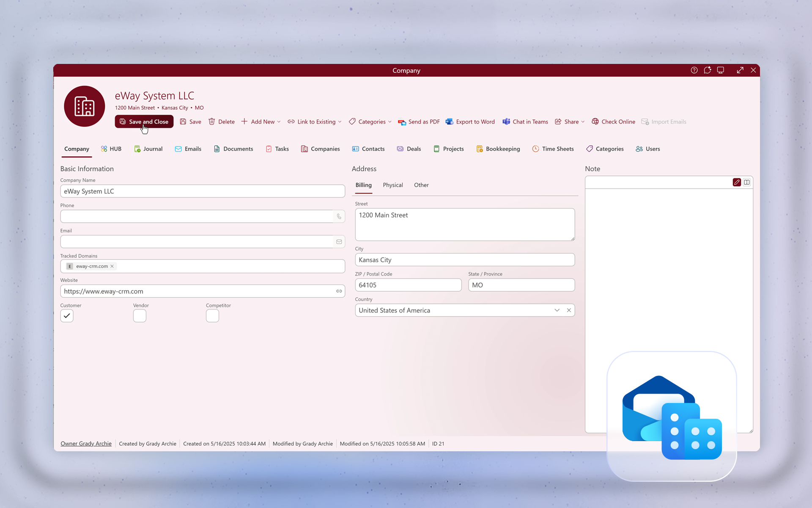Enable the Competitor checkbox
Viewport: 812px width, 508px height.
tap(212, 316)
